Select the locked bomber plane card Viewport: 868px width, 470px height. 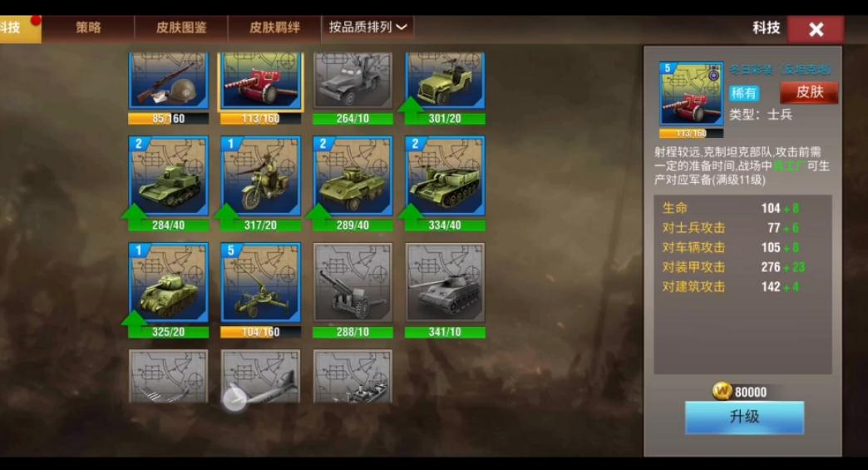coord(261,377)
